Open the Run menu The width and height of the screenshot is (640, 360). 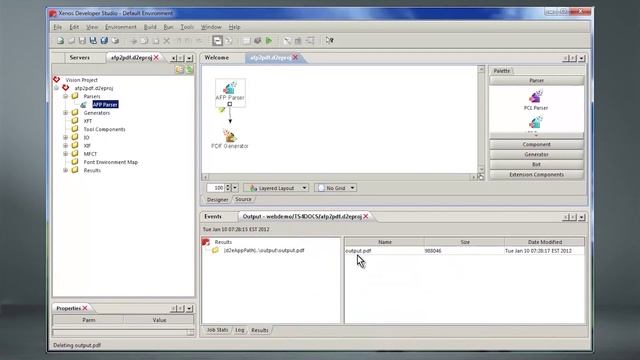[168, 27]
